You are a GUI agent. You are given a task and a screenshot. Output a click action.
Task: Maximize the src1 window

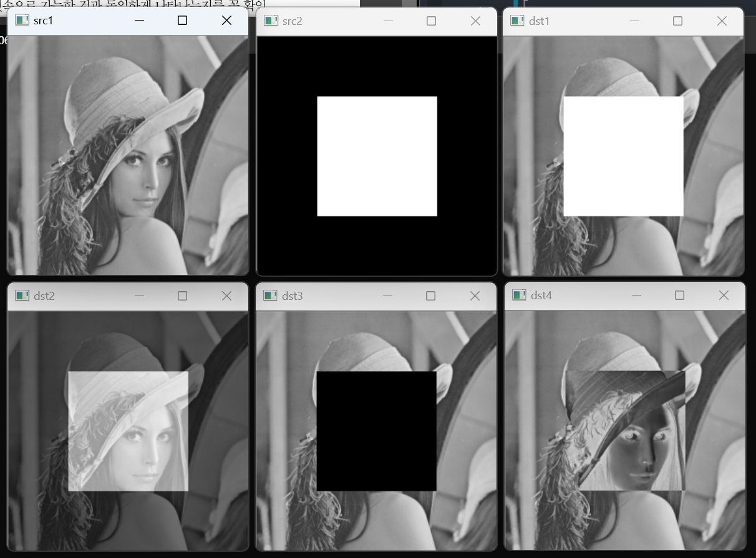182,21
